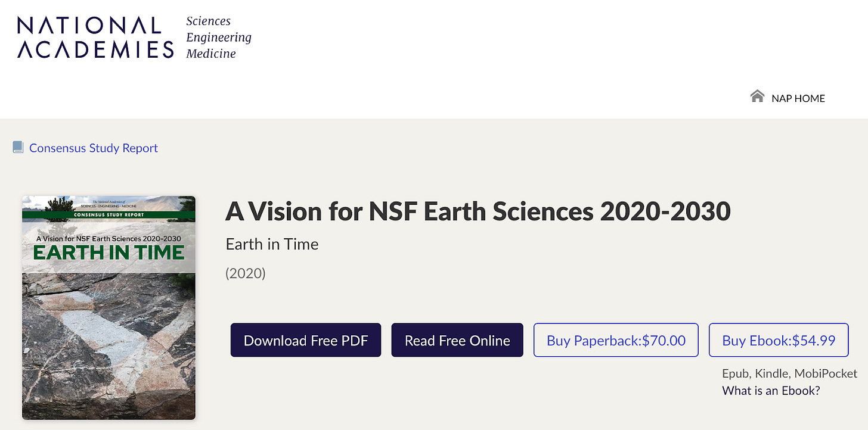Select the A Vision for NSF Earth Sciences heading
This screenshot has height=430, width=868.
coord(478,211)
